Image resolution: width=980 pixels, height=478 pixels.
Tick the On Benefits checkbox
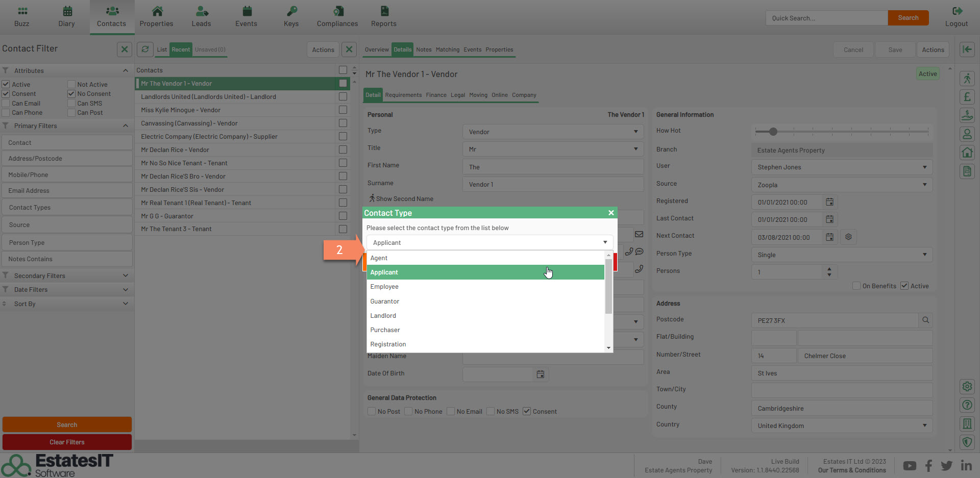[856, 286]
